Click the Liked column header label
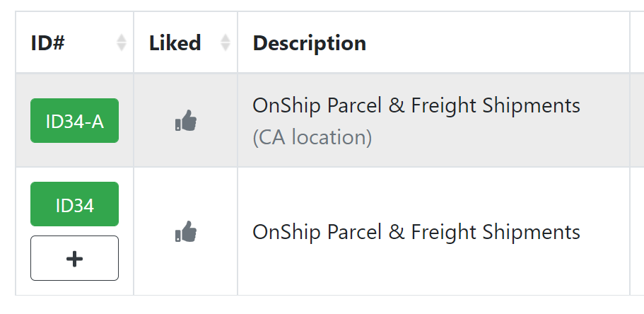This screenshot has width=644, height=314. click(x=175, y=42)
